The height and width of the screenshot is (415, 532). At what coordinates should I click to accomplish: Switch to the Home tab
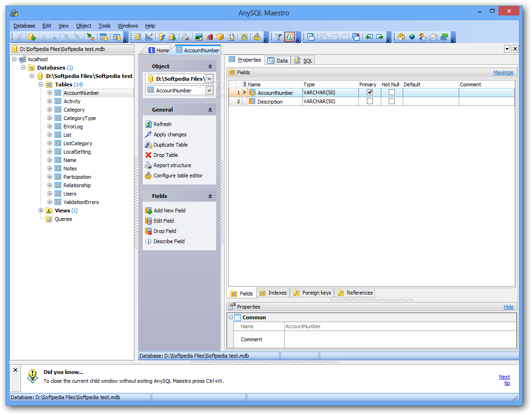pyautogui.click(x=159, y=50)
